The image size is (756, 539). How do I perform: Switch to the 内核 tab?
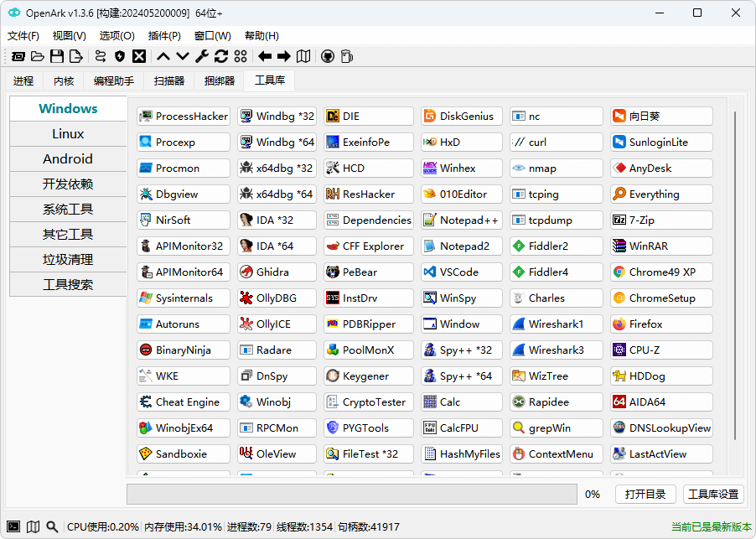[x=64, y=81]
